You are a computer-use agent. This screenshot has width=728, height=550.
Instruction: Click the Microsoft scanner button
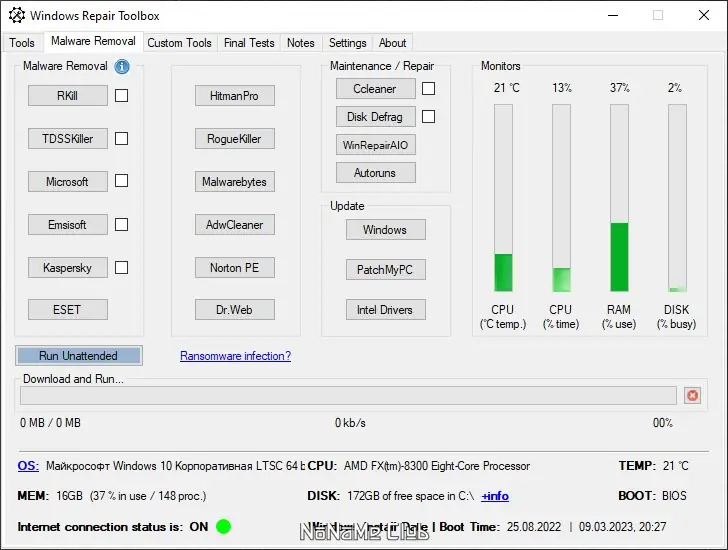68,181
